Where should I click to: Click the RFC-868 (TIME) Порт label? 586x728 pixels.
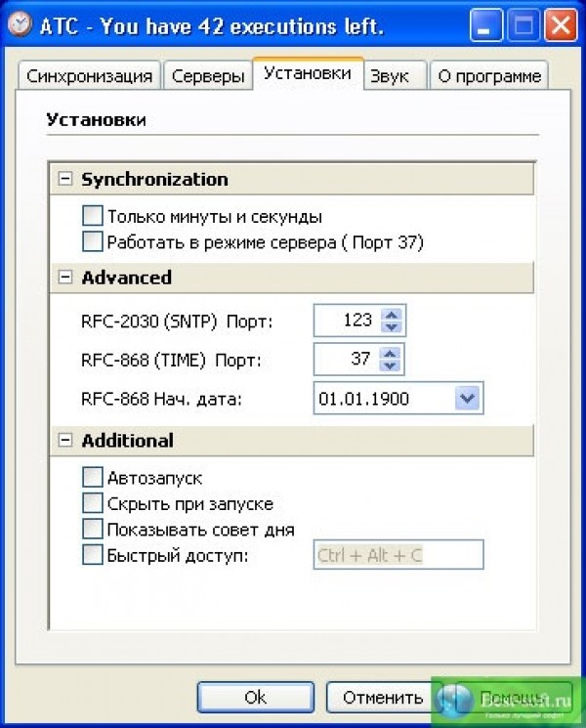click(x=171, y=360)
